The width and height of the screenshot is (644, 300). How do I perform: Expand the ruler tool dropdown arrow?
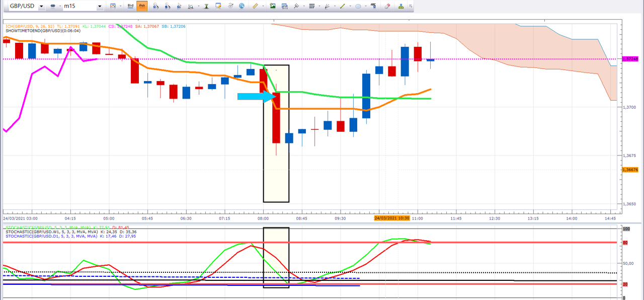[263, 6]
